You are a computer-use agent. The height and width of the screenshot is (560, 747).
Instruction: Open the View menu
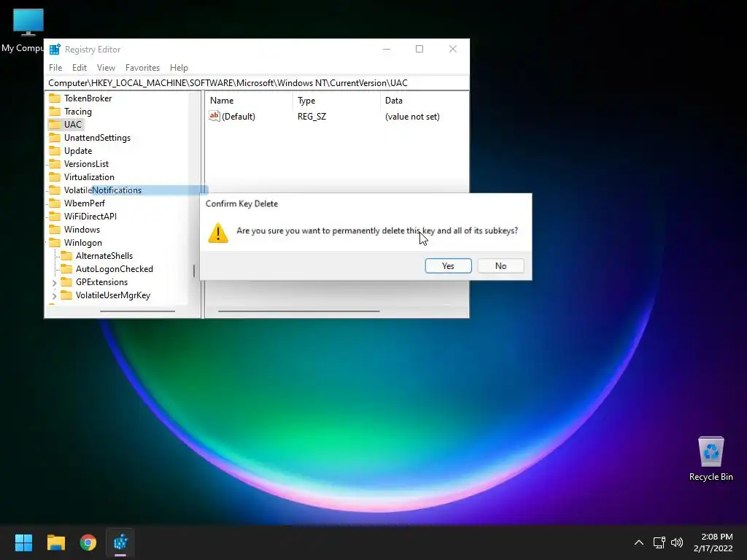[106, 68]
